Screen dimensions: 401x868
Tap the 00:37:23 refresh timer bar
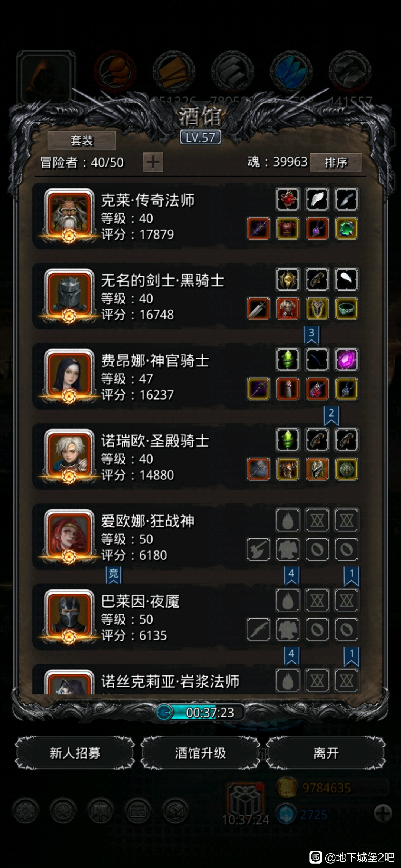point(200,712)
